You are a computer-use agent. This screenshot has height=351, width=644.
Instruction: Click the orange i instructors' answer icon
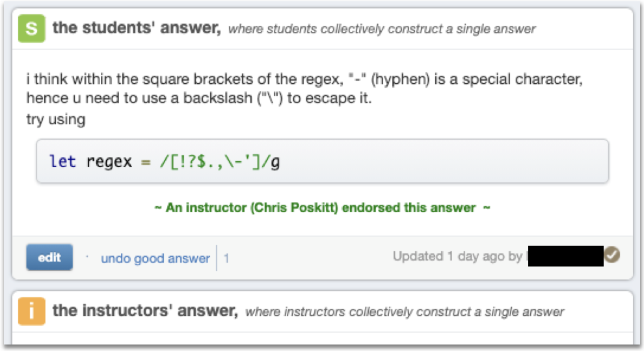(32, 311)
